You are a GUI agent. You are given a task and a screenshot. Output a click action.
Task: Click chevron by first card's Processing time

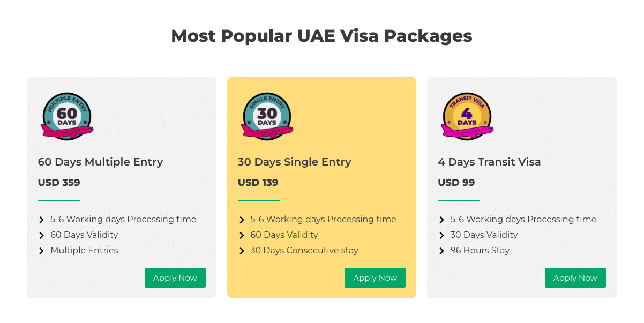click(x=41, y=220)
